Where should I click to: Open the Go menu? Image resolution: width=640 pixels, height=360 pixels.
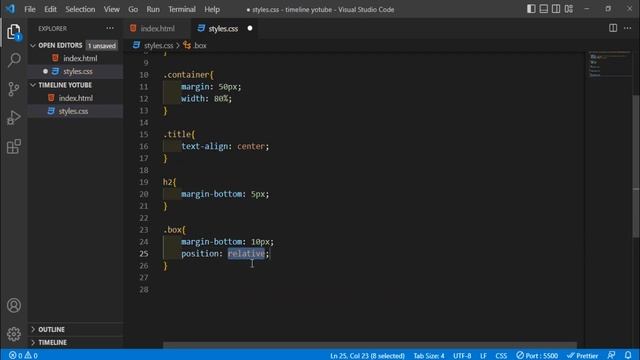tap(133, 9)
